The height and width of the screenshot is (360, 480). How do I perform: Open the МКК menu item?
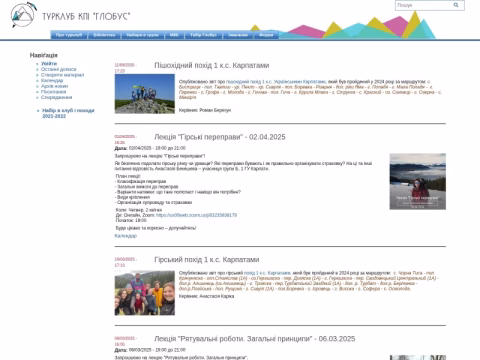tap(174, 35)
